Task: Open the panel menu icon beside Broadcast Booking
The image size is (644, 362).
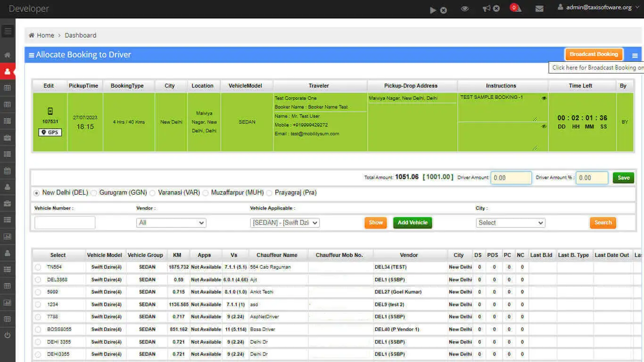Action: (x=635, y=56)
